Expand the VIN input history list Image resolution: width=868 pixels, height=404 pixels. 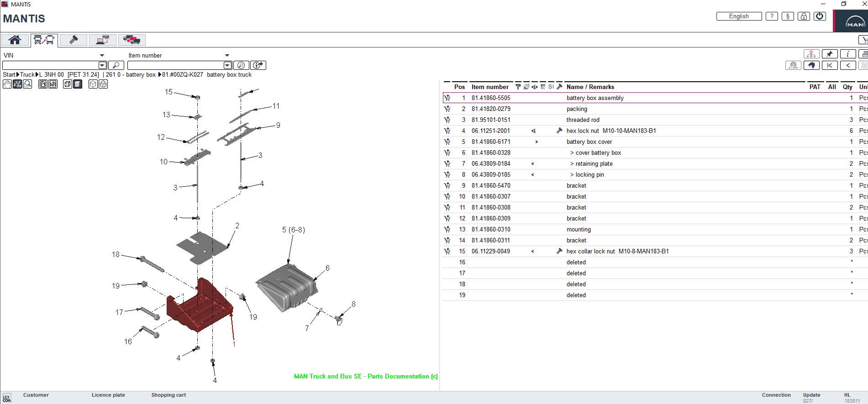[x=103, y=65]
